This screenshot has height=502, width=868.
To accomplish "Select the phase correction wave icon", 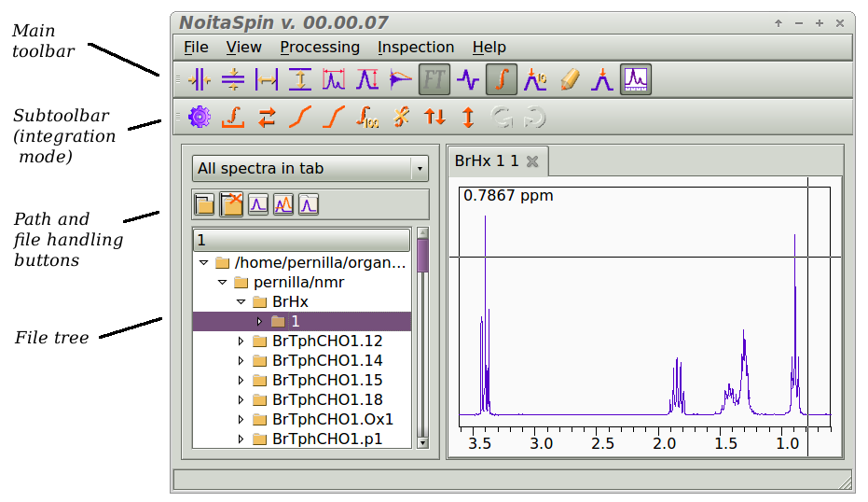I will (468, 80).
